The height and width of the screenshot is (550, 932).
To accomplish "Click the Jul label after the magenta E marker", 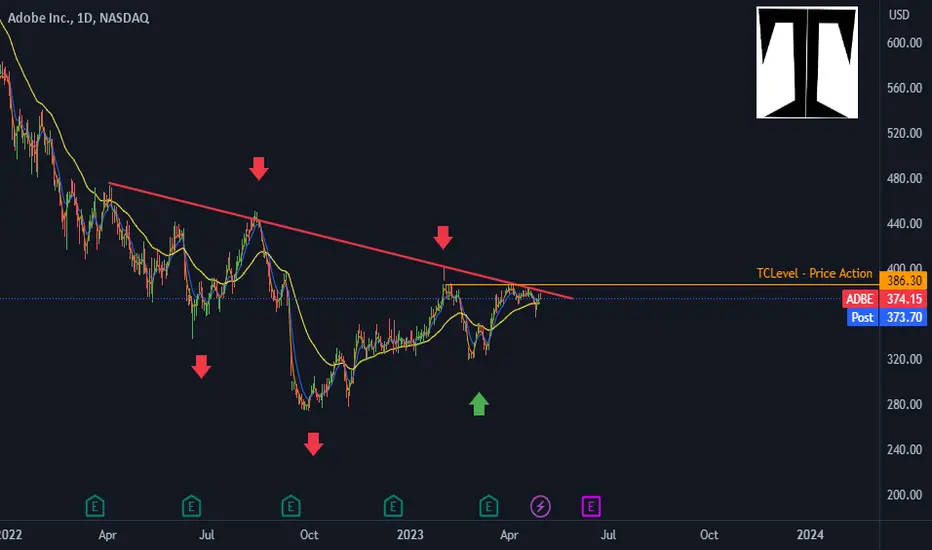I will point(608,535).
